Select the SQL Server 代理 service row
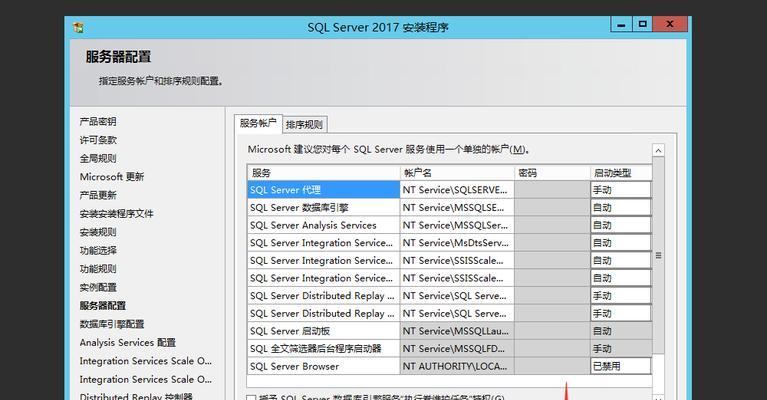Image resolution: width=767 pixels, height=400 pixels. (x=323, y=190)
